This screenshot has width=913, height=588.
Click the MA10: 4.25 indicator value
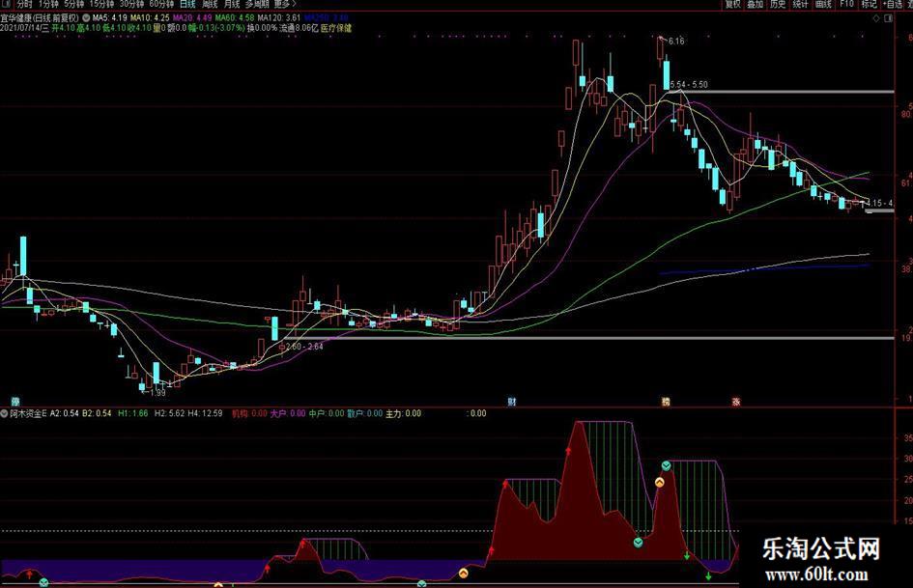pos(150,18)
